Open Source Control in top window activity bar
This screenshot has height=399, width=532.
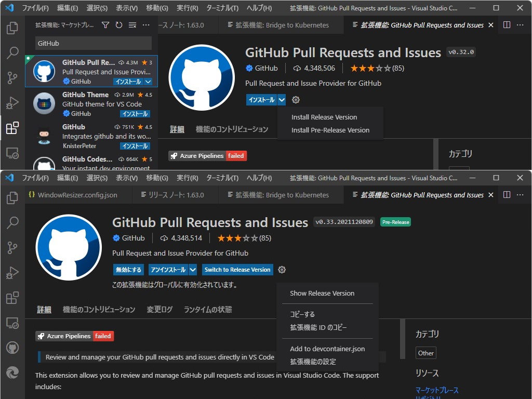point(12,78)
